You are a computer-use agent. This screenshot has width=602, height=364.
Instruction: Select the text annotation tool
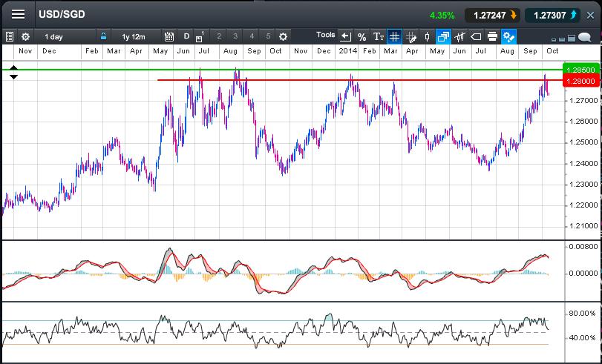pos(378,36)
